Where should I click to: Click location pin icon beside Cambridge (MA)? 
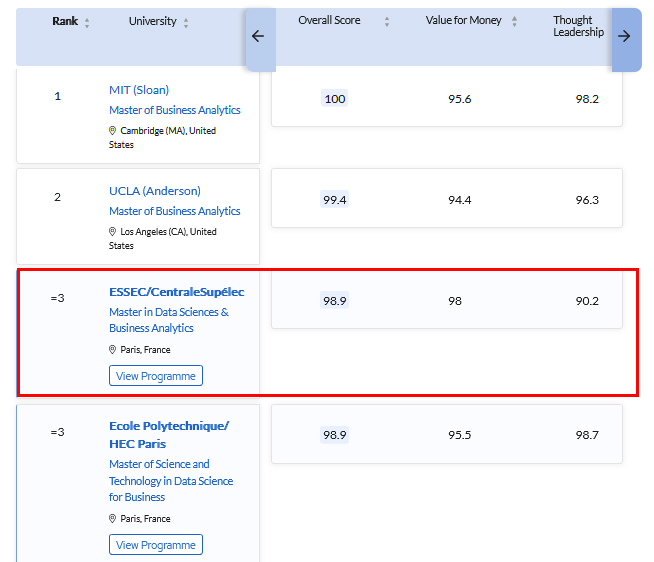click(112, 131)
